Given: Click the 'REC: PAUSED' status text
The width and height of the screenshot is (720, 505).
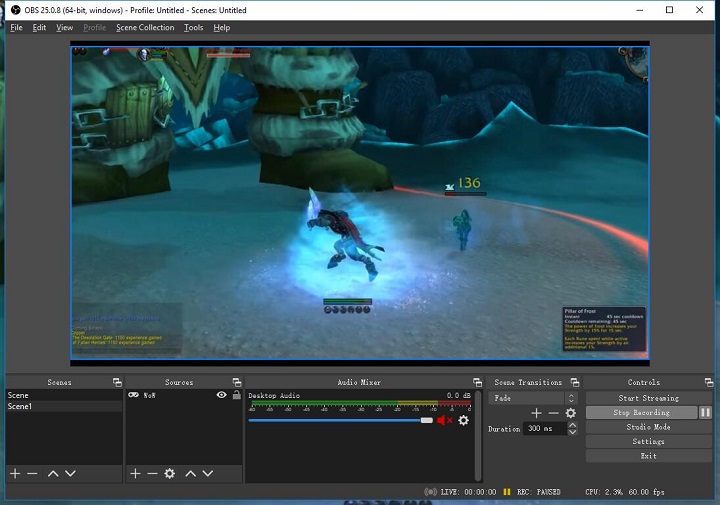Looking at the screenshot, I should click(x=539, y=492).
